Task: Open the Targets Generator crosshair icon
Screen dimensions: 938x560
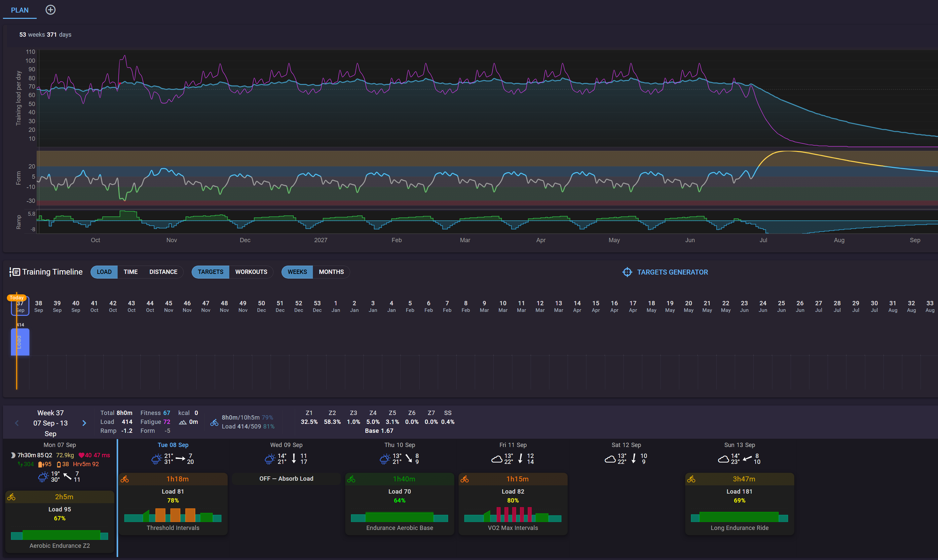Action: click(x=627, y=272)
